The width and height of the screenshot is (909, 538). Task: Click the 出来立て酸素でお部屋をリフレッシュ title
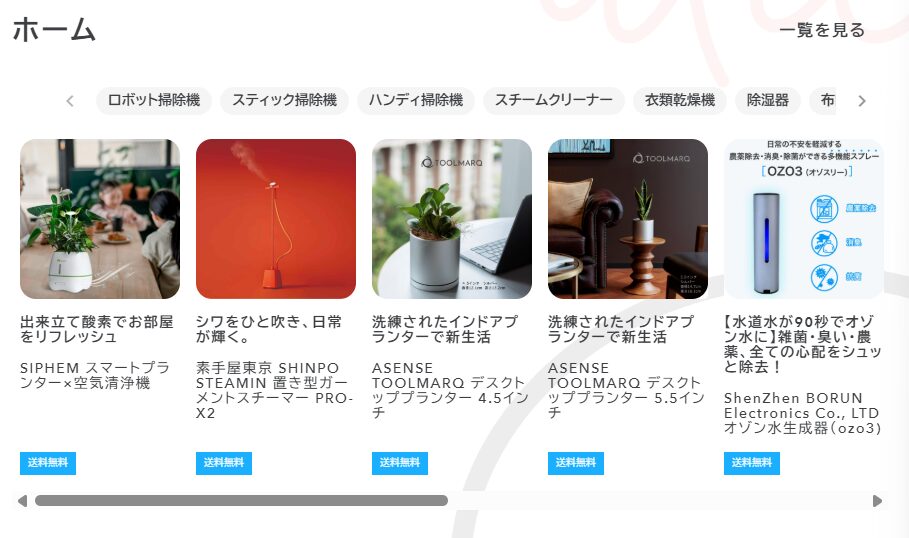coord(97,329)
